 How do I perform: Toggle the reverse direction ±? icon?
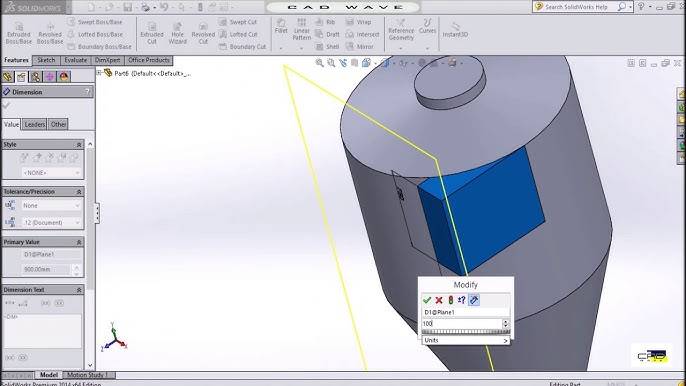[x=462, y=300]
